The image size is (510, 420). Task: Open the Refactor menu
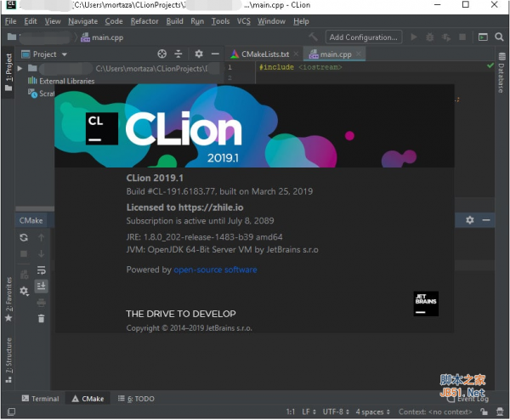point(144,21)
